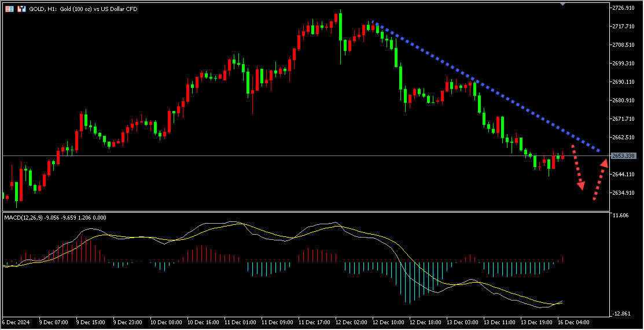Click the '13 Dec 11:00' time label
The image size is (644, 330).
[x=499, y=322]
